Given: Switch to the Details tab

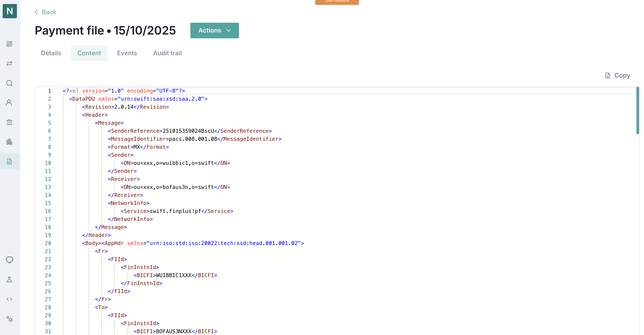Looking at the screenshot, I should [x=51, y=53].
